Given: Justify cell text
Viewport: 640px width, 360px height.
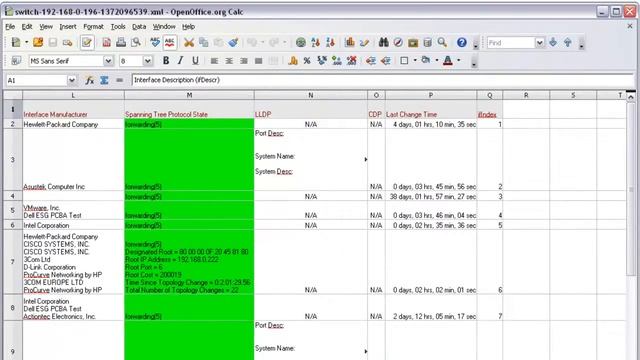Looking at the screenshot, I should (258, 61).
